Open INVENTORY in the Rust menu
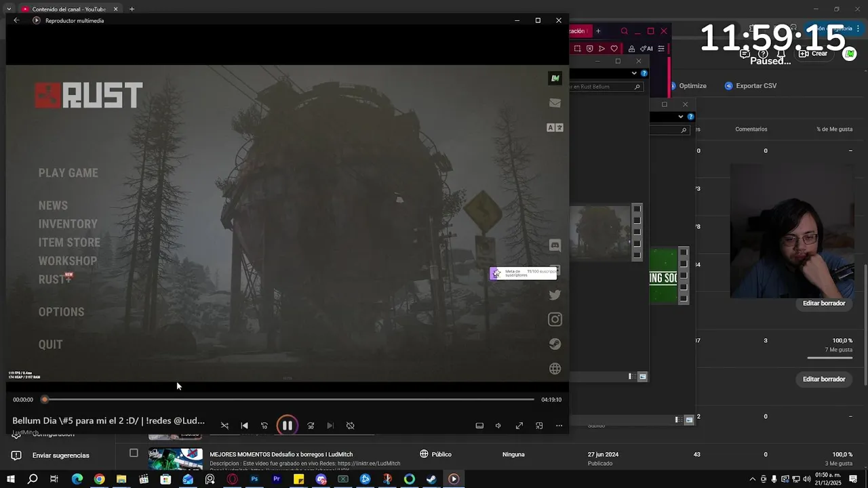 pyautogui.click(x=68, y=224)
